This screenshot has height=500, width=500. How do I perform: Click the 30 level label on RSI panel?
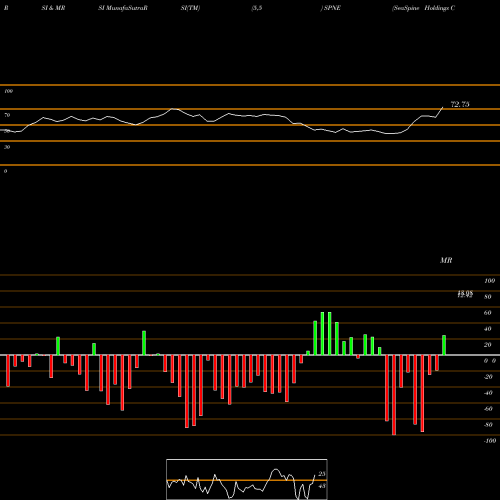[7, 147]
